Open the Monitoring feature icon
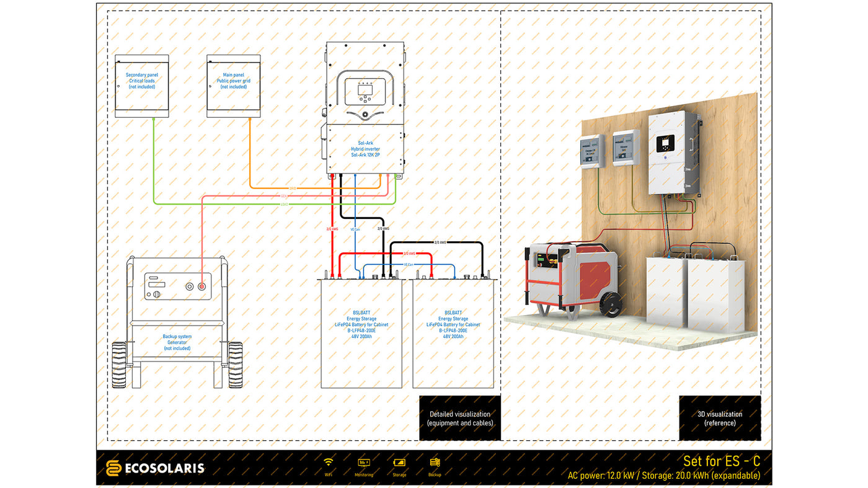 point(364,461)
